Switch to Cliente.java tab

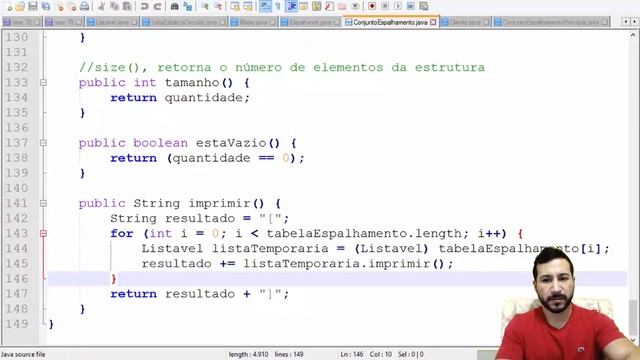[x=465, y=22]
